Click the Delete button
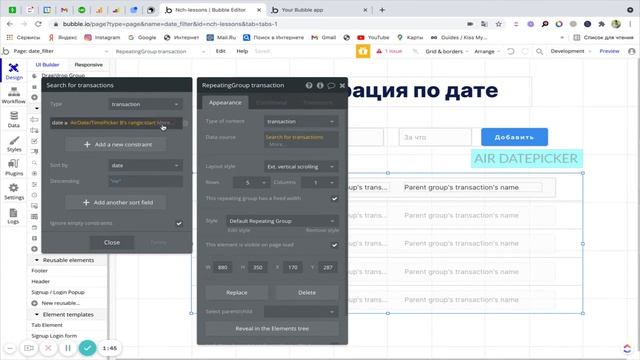 pyautogui.click(x=307, y=293)
